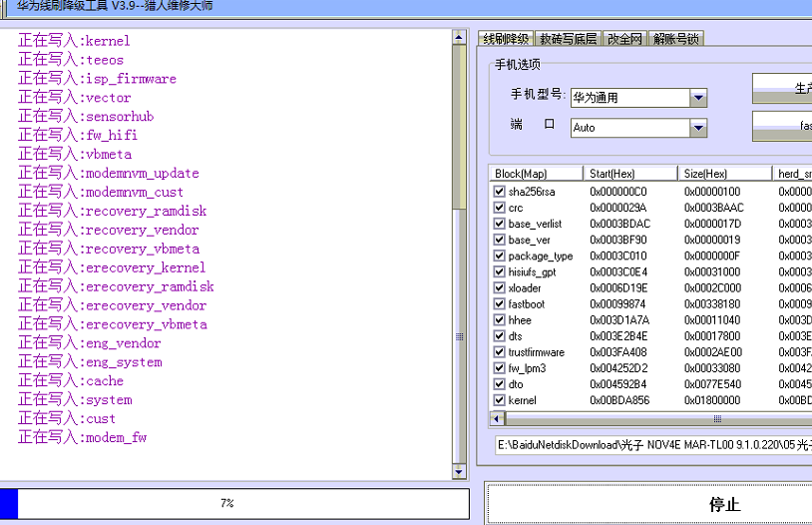Switch to the 救砖写底层 tab
The height and width of the screenshot is (525, 812).
[x=568, y=39]
